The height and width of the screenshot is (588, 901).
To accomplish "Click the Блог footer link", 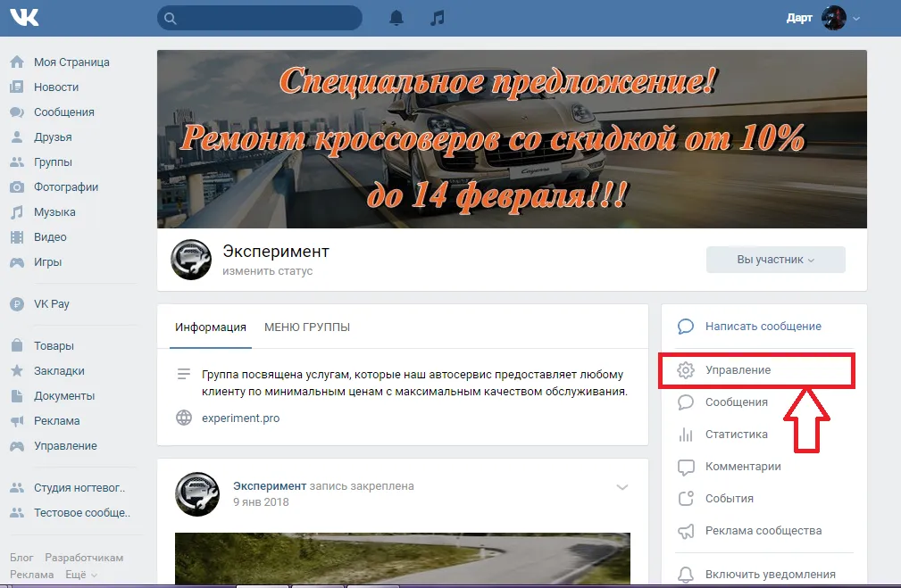I will (21, 558).
